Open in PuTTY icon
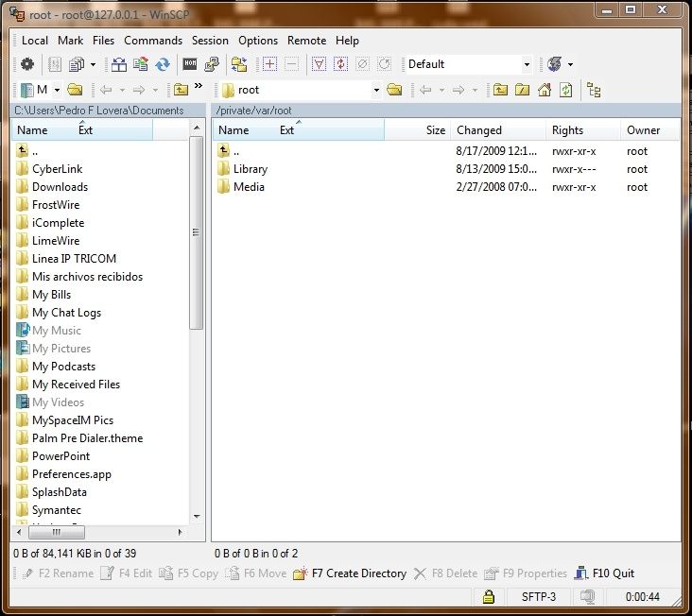Viewport: 692px width, 616px height. [x=212, y=64]
